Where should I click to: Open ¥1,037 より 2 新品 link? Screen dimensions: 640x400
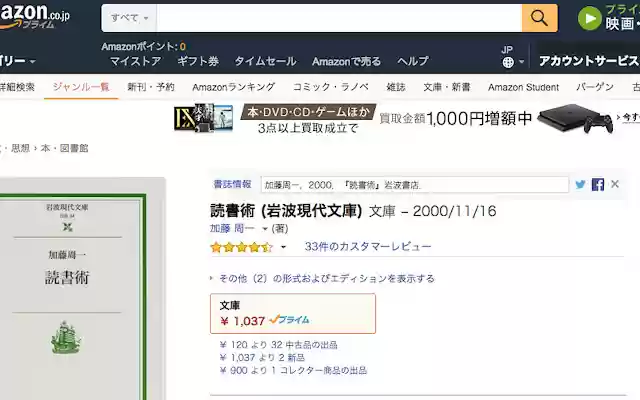coord(262,358)
